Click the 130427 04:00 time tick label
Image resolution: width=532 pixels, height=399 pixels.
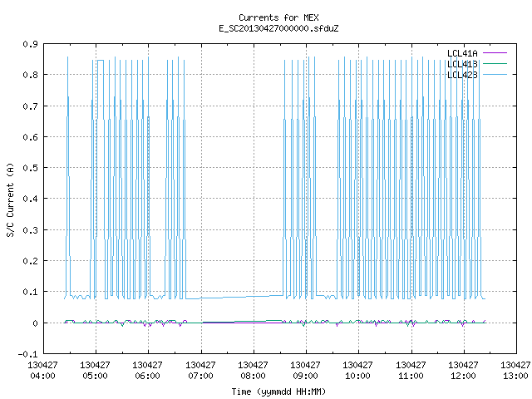pyautogui.click(x=42, y=370)
